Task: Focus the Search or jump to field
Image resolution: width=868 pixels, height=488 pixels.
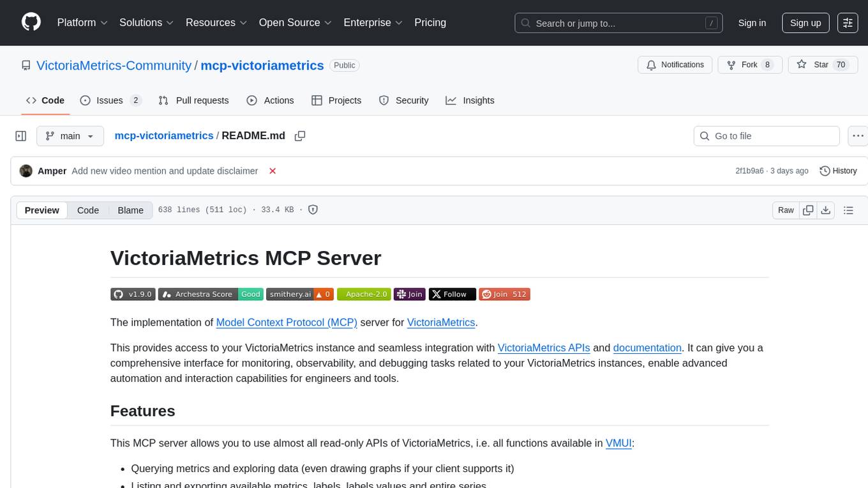Action: pyautogui.click(x=618, y=23)
